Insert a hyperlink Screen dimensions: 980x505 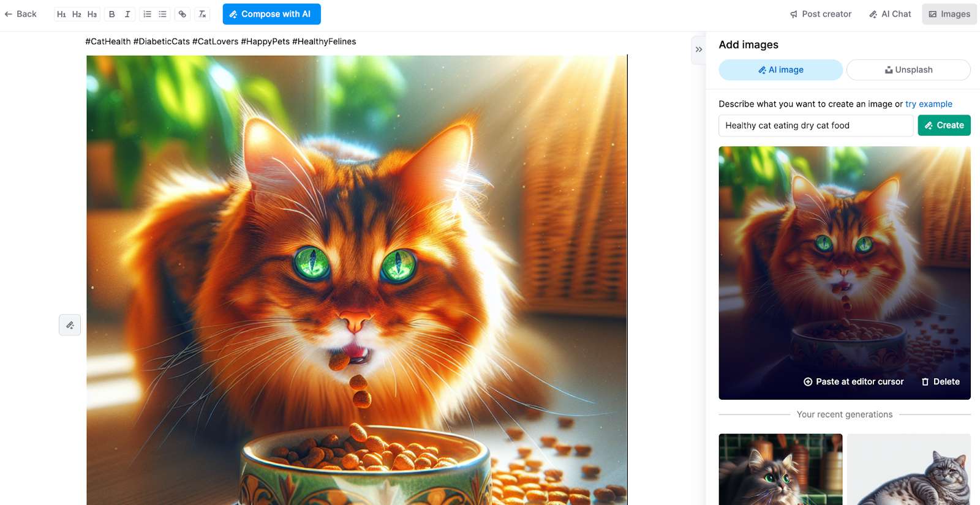click(183, 14)
